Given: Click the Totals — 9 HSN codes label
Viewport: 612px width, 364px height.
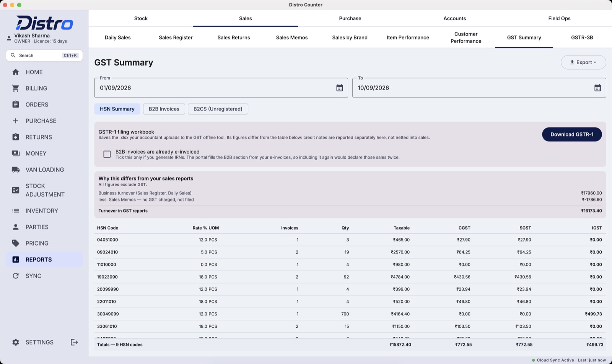Looking at the screenshot, I should (x=120, y=344).
